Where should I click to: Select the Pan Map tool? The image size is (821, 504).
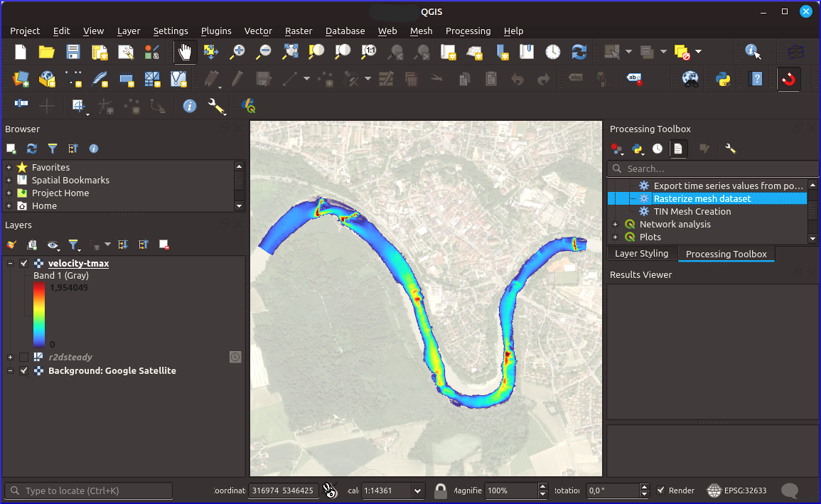(183, 51)
